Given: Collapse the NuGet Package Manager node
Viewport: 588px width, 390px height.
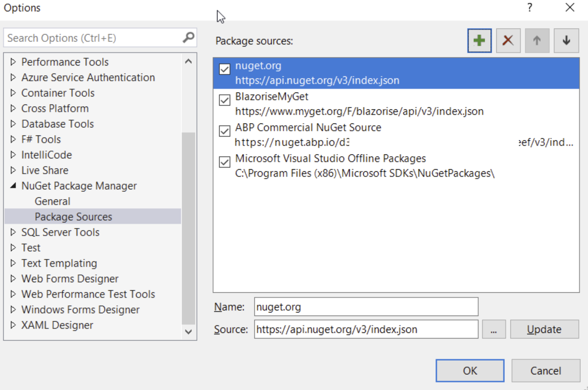Looking at the screenshot, I should click(13, 185).
